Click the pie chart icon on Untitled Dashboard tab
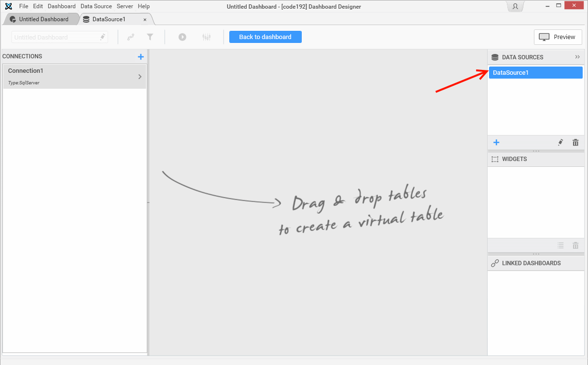The width and height of the screenshot is (588, 365). click(x=13, y=19)
